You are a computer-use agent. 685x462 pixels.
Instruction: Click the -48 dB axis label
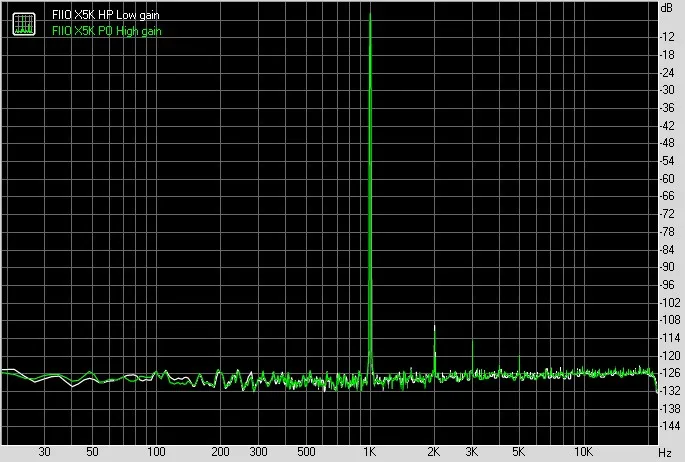coord(667,143)
